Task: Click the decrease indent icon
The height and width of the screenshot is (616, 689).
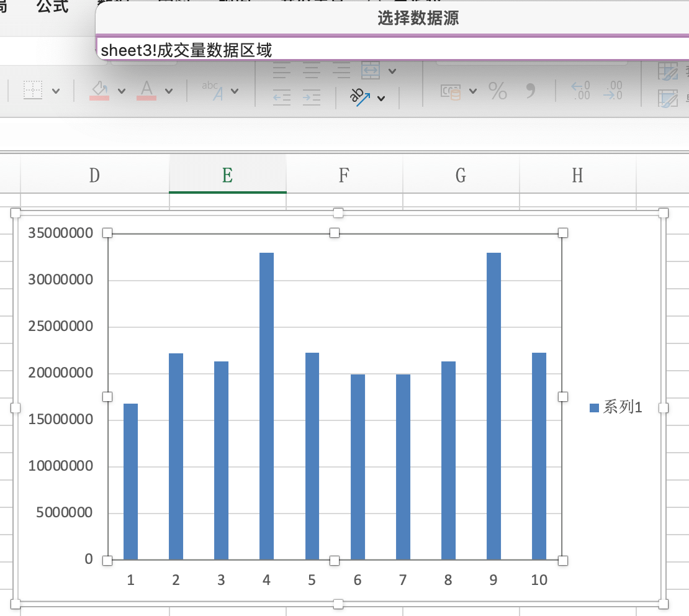Action: pyautogui.click(x=282, y=97)
